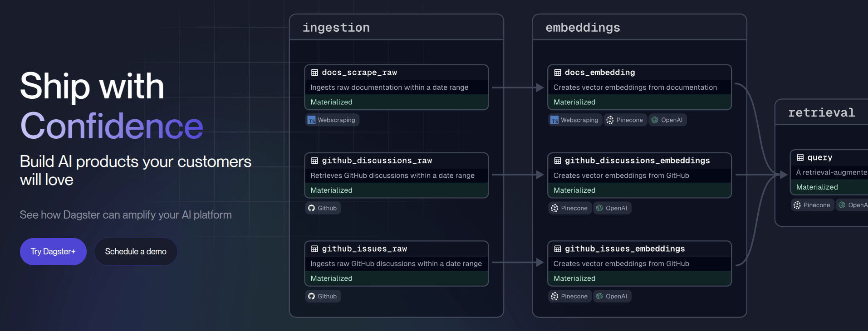Click 'Ingests raw documentation within a date range'
868x331 pixels.
click(x=389, y=87)
